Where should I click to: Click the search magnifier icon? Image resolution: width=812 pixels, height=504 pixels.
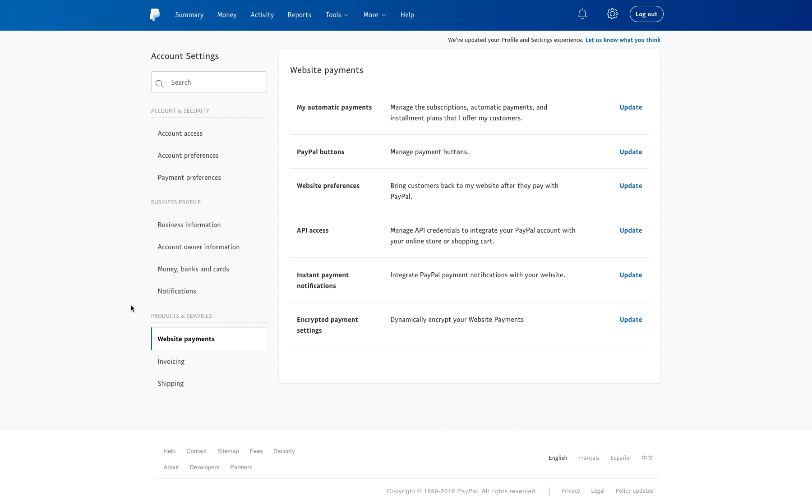pos(159,83)
